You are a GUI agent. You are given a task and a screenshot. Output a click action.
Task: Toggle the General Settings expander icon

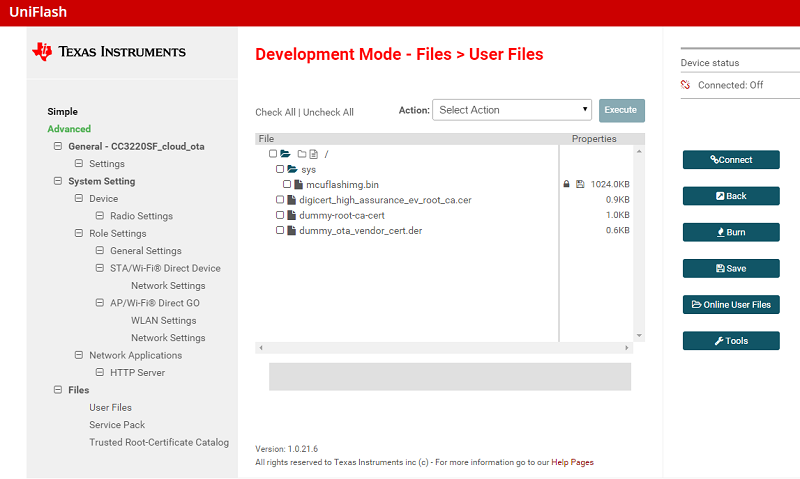(100, 250)
